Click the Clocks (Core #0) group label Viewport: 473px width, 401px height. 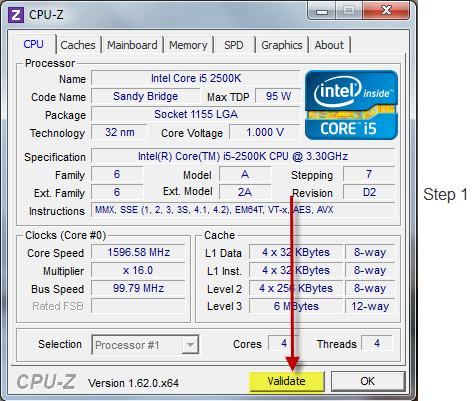(x=66, y=235)
